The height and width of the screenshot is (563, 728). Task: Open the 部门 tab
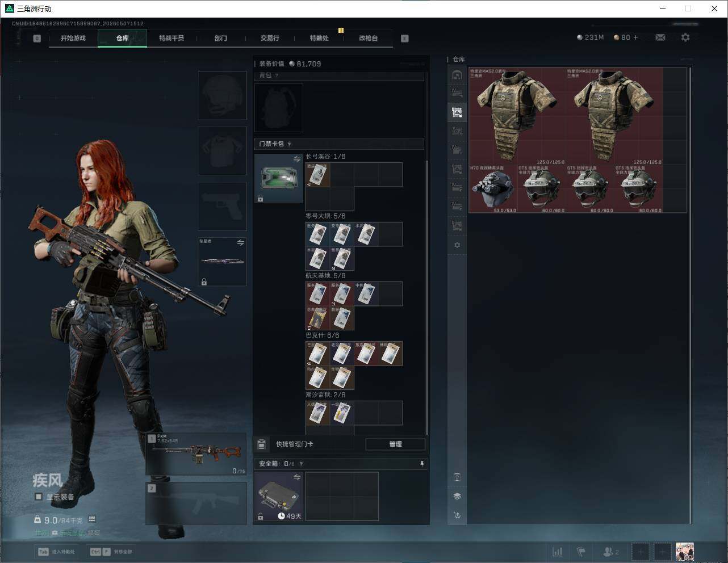(221, 38)
